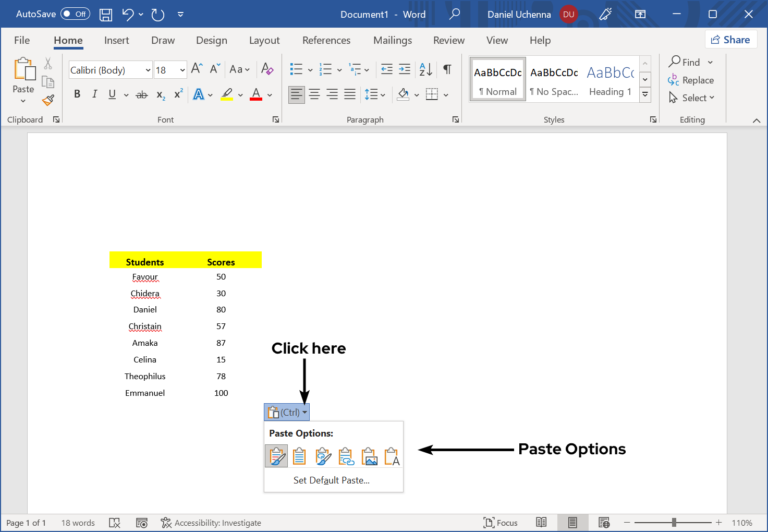Activate the Format Painter
The width and height of the screenshot is (768, 532).
coord(47,100)
